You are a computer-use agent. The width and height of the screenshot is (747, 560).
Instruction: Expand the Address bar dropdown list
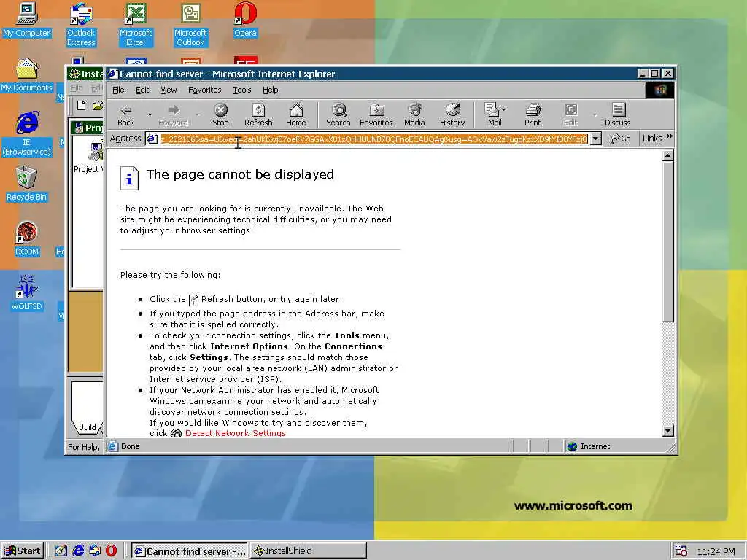(x=596, y=139)
